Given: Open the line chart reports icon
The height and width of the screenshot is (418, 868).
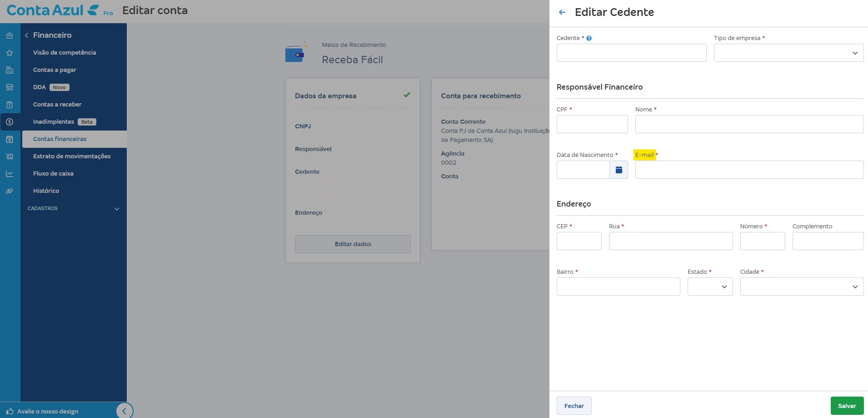Looking at the screenshot, I should point(10,174).
